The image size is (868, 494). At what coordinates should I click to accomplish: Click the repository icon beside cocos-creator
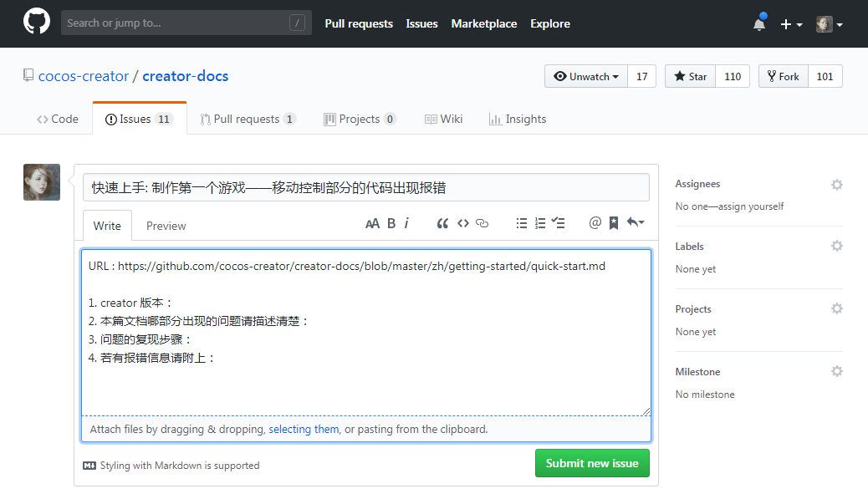(x=28, y=75)
